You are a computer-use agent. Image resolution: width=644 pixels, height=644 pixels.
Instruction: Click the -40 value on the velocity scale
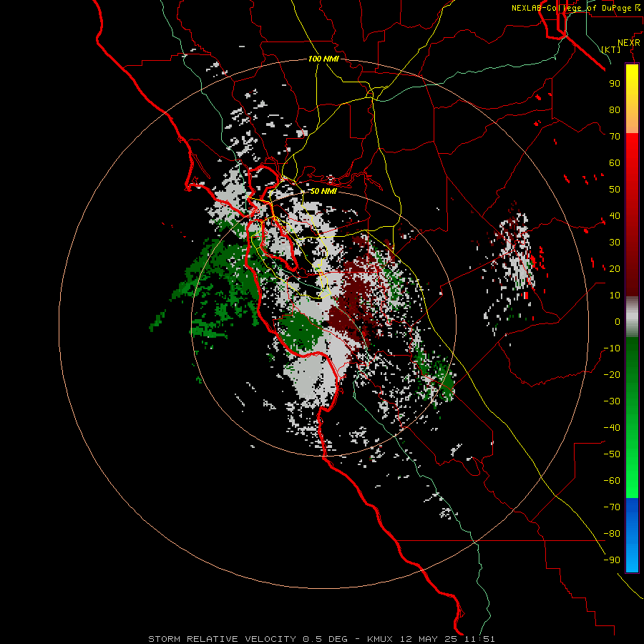click(612, 428)
